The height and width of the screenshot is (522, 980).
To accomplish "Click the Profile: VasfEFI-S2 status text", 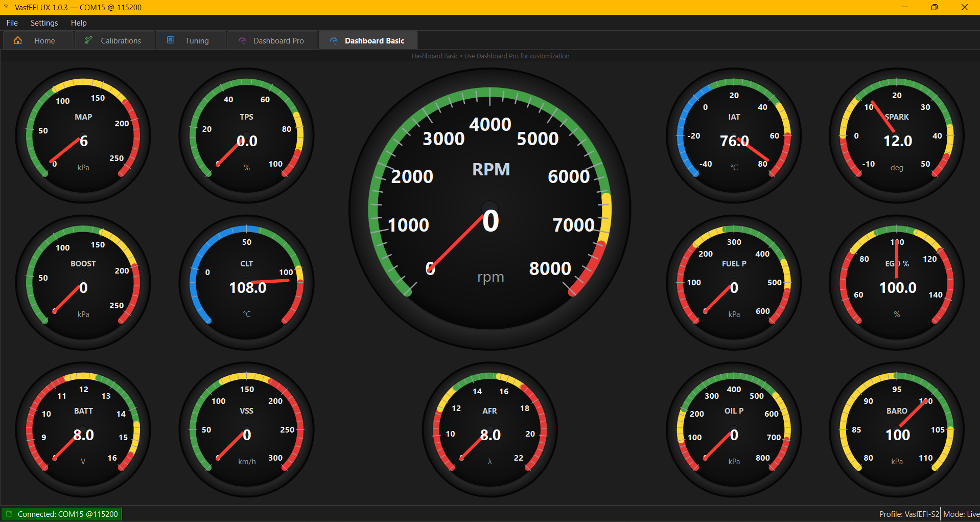I will (x=909, y=514).
